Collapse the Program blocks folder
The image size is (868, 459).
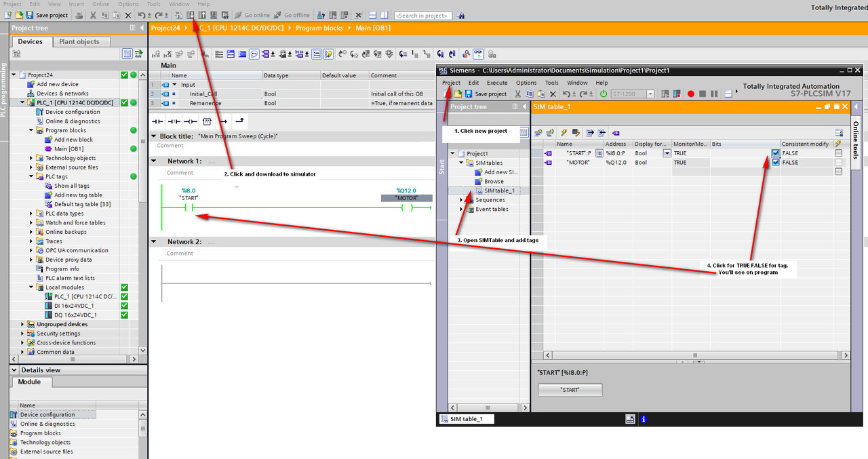coord(31,130)
